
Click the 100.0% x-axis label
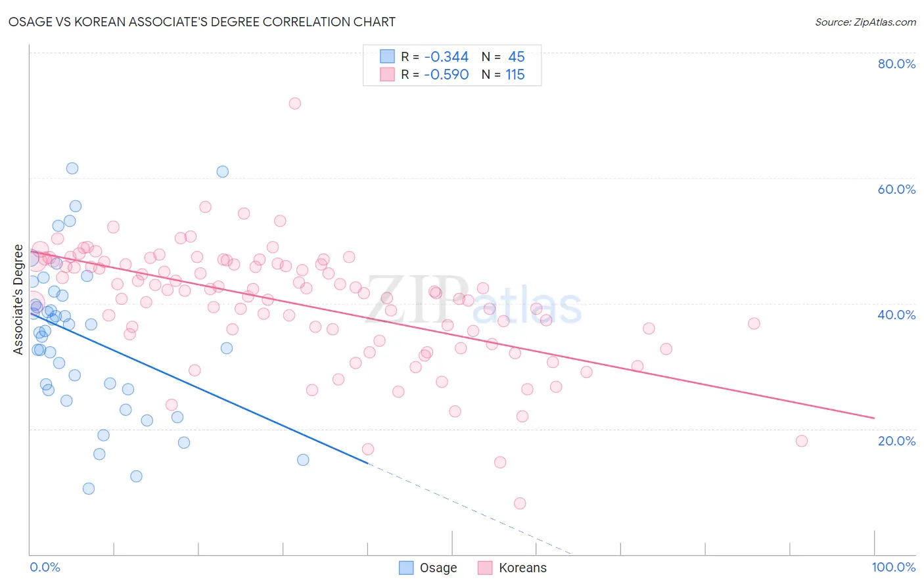pos(894,567)
